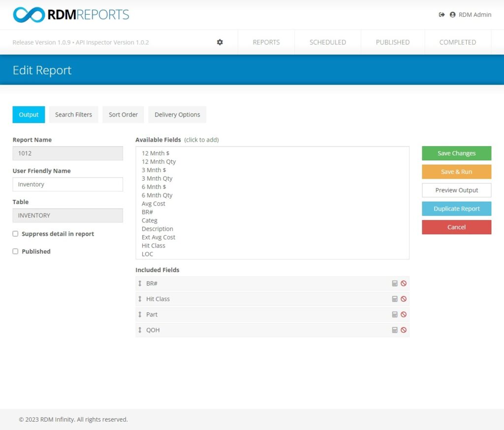Image resolution: width=504 pixels, height=430 pixels.
Task: Remove Hit Class from included fields
Action: pyautogui.click(x=404, y=299)
